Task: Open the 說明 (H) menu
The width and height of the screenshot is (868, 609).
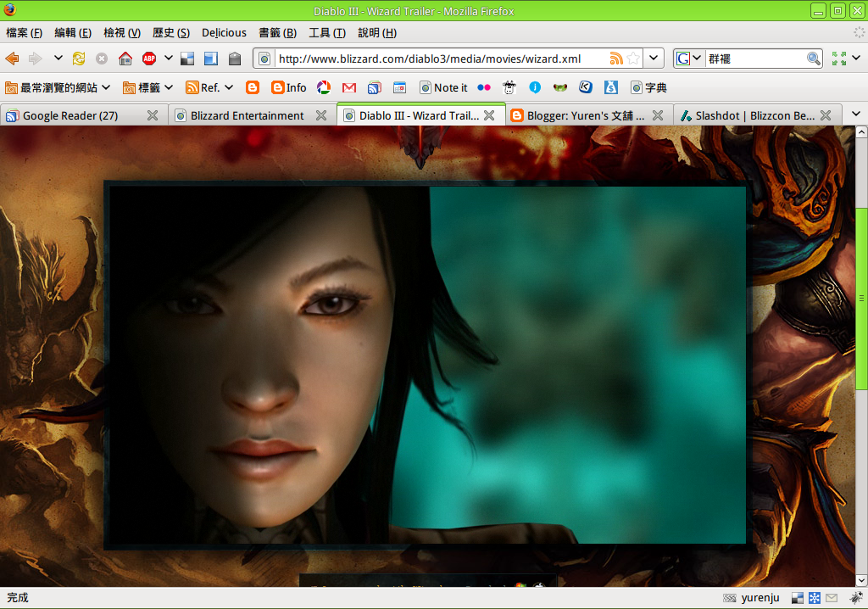Action: pyautogui.click(x=377, y=33)
